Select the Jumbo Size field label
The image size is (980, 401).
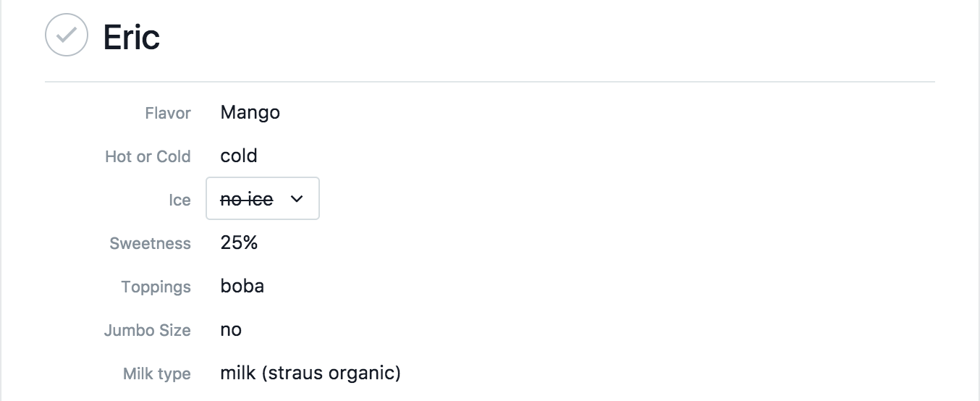click(x=148, y=331)
